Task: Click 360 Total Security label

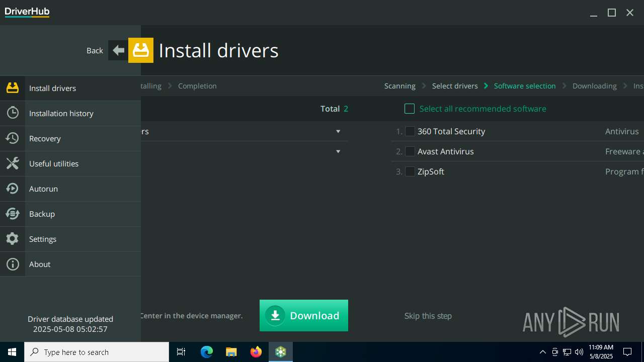Action: pos(451,131)
